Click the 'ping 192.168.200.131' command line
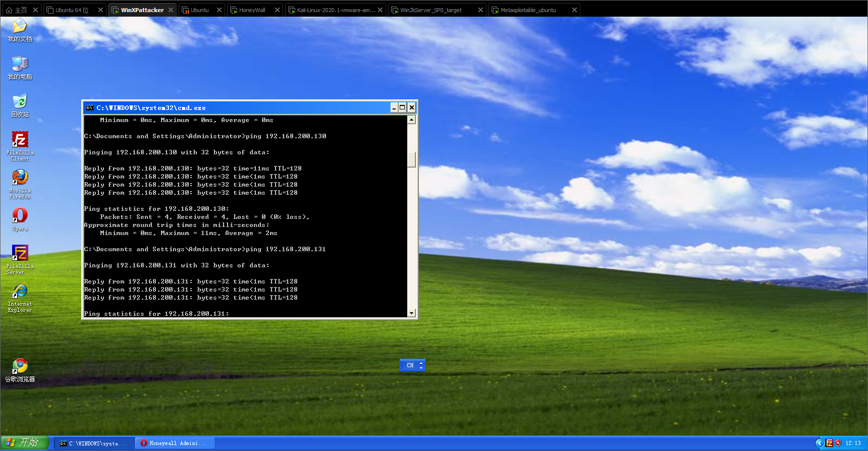The image size is (868, 451). click(205, 249)
